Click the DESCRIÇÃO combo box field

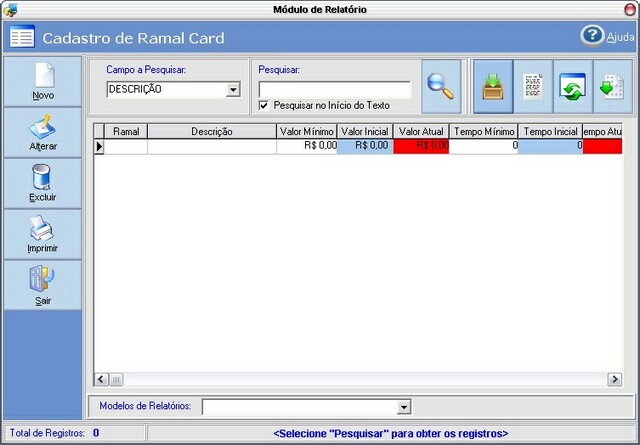[173, 89]
